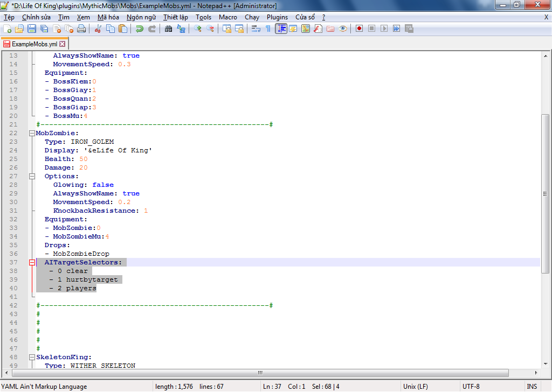Viewport: 552px width, 392px height.
Task: Close the ExampleMobs.yml tab
Action: (x=62, y=44)
